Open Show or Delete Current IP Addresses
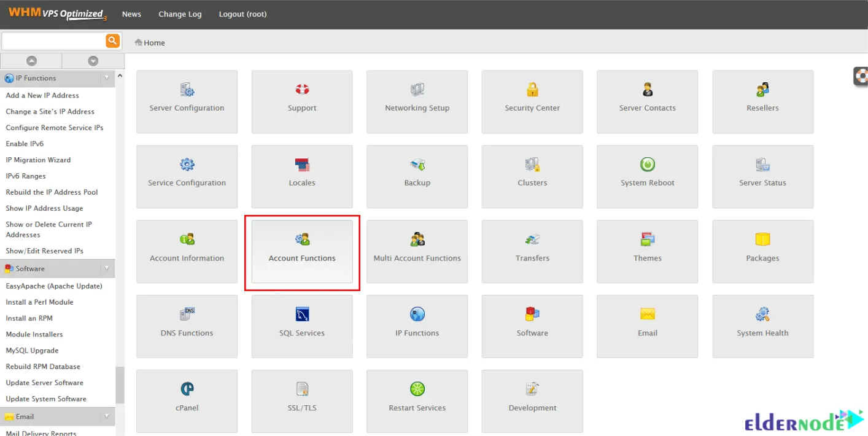Viewport: 868px width, 436px height. (49, 229)
